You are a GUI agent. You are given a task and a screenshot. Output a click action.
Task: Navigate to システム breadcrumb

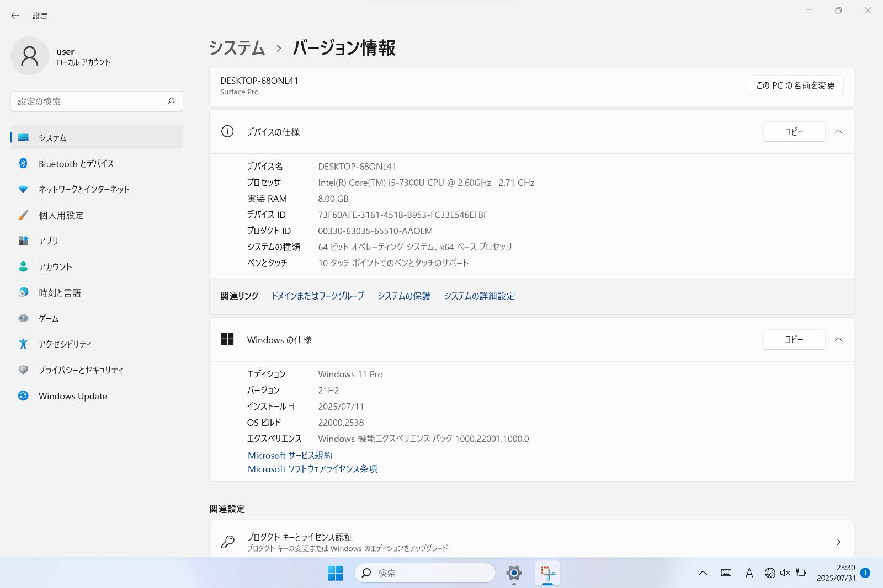(237, 48)
